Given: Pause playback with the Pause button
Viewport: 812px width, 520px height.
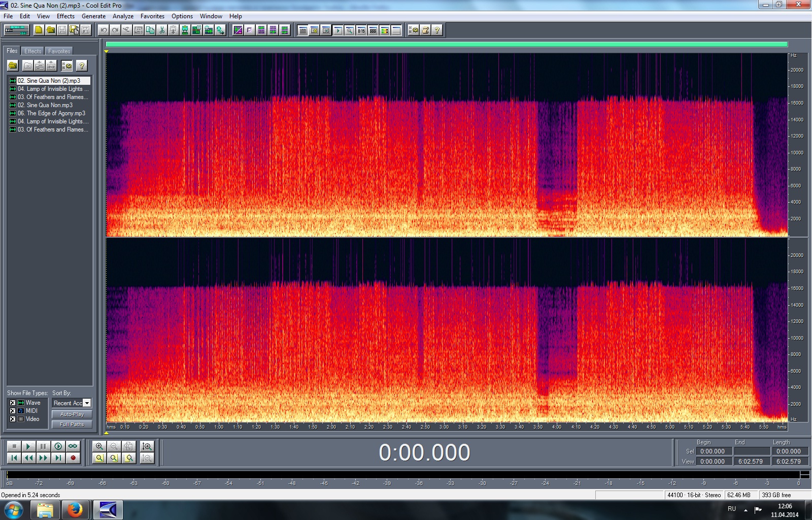Looking at the screenshot, I should pos(44,446).
